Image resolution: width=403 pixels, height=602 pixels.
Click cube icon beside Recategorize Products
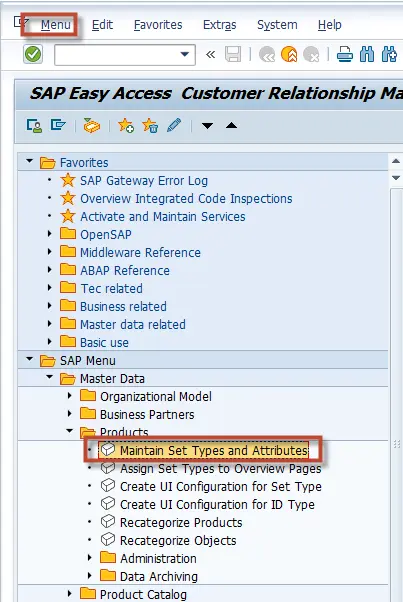[108, 522]
